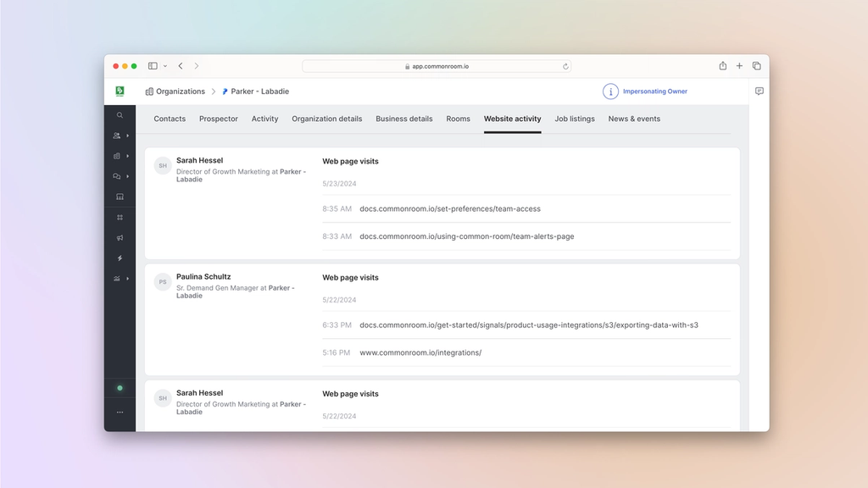This screenshot has width=868, height=488.
Task: Click the 5/23/2024 date label
Action: [339, 184]
